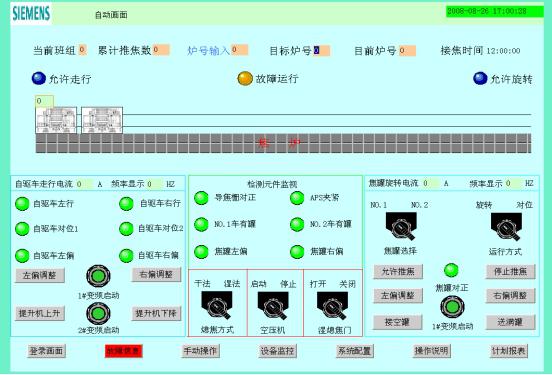Click the green NO.1车有罐 lamp
Viewport: 552px width, 375px height.
(x=202, y=224)
